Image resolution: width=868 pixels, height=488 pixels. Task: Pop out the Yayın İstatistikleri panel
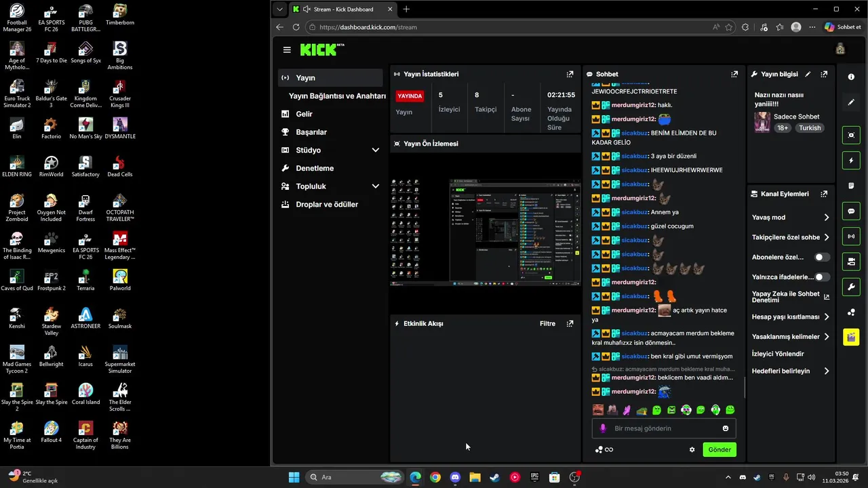pos(570,74)
